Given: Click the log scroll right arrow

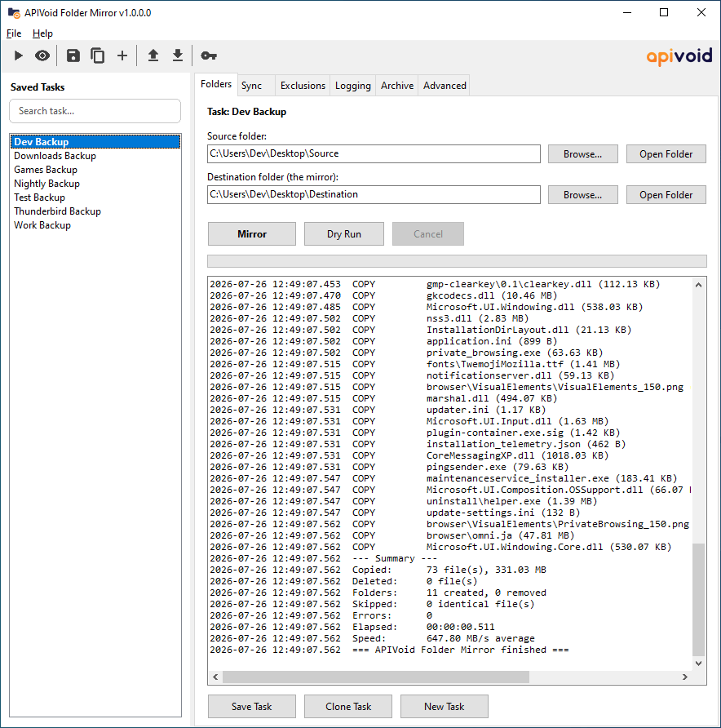Looking at the screenshot, I should click(x=685, y=677).
